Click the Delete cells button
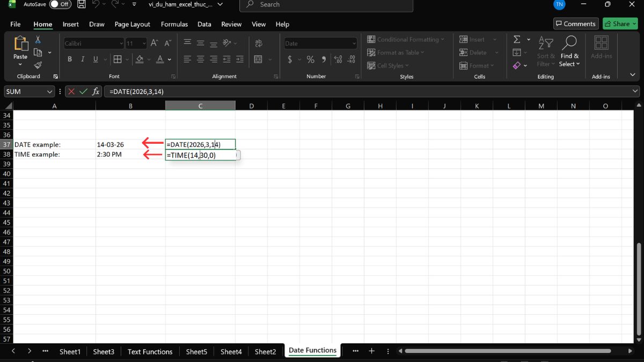The height and width of the screenshot is (362, 644). click(x=473, y=53)
